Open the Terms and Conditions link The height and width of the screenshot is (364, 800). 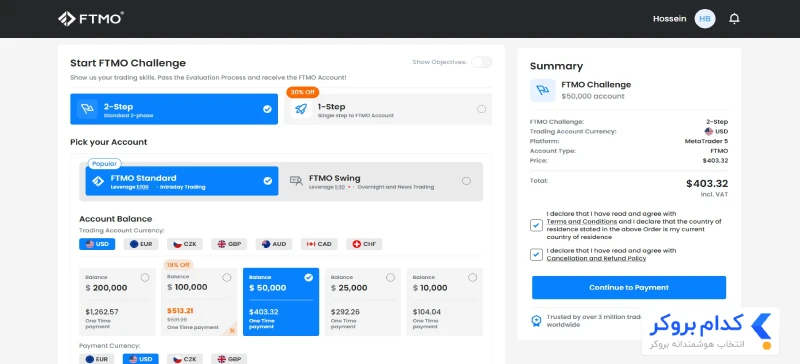(582, 222)
